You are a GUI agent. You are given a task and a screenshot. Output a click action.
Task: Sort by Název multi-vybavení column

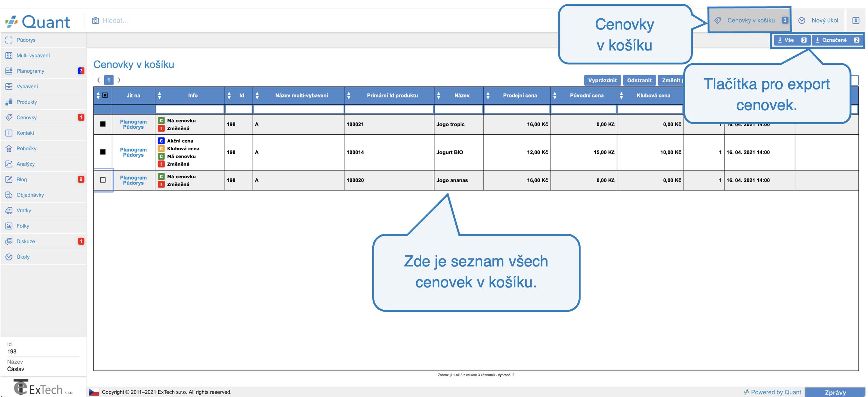point(257,95)
